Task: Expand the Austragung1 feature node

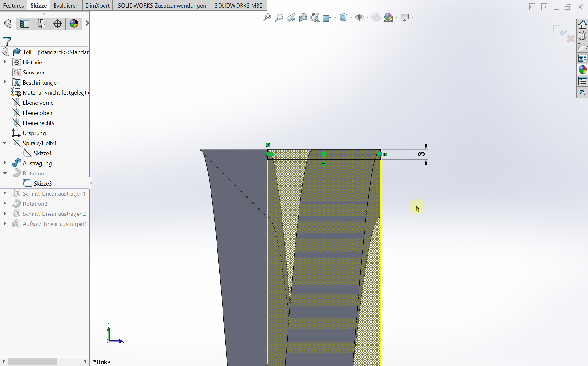Action: click(x=5, y=163)
